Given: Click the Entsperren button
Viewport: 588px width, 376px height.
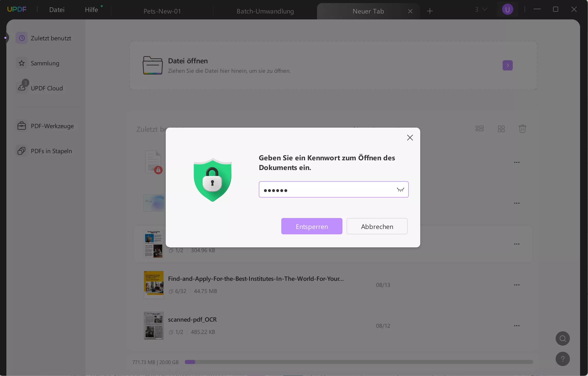Looking at the screenshot, I should pos(312,226).
